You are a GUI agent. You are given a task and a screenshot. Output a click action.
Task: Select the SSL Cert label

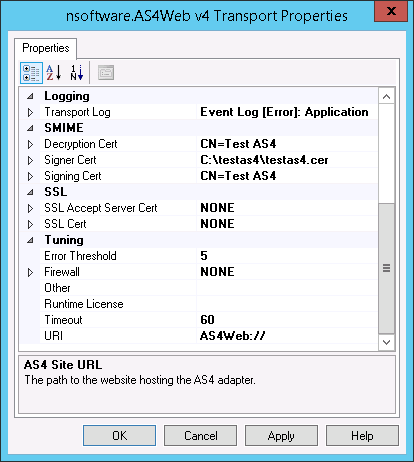click(65, 224)
